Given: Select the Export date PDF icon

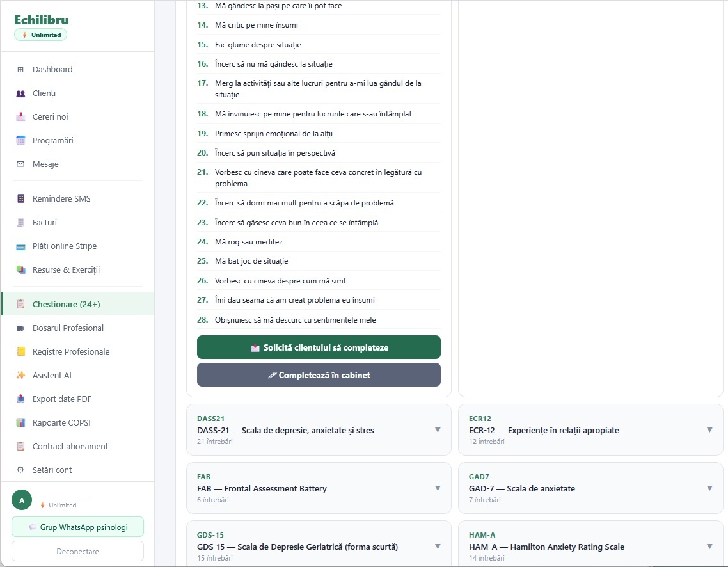Looking at the screenshot, I should [x=20, y=399].
